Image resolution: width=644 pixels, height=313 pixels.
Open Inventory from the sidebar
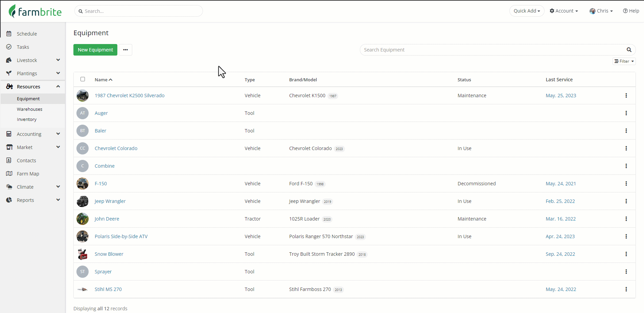(27, 119)
